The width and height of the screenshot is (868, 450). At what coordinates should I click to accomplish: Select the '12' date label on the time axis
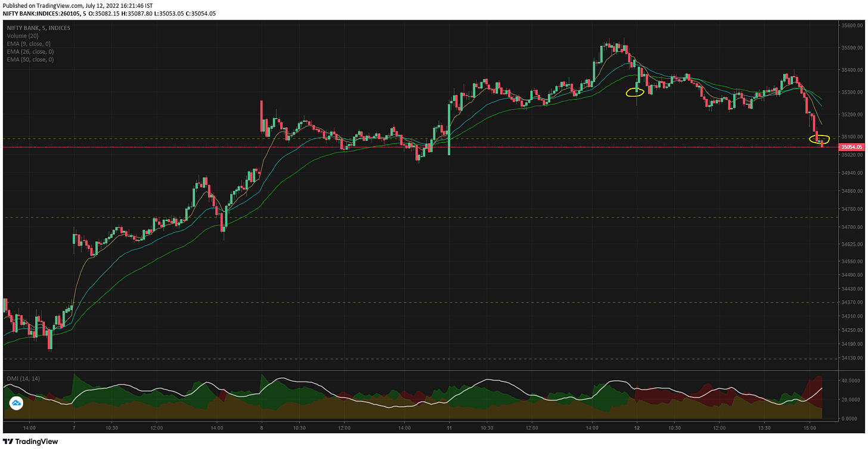click(x=637, y=428)
